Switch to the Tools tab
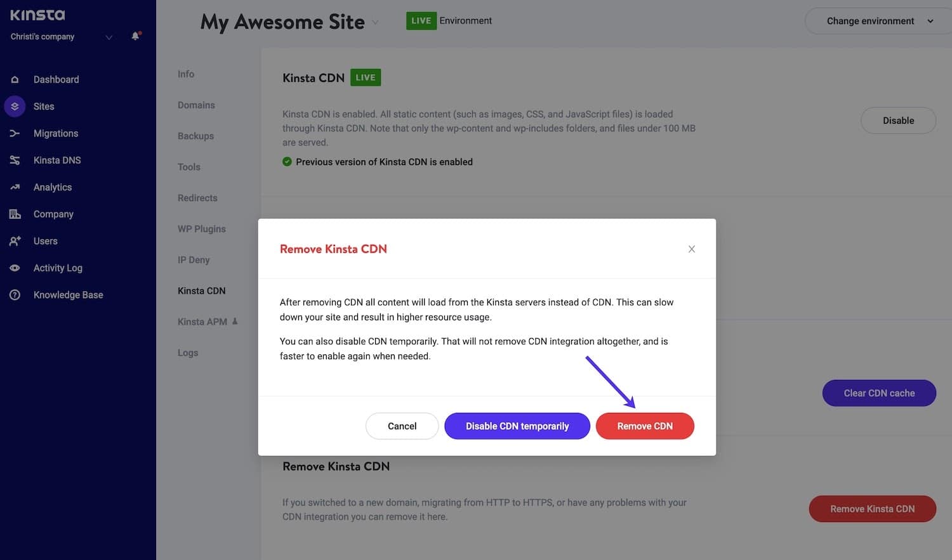This screenshot has width=952, height=560. (189, 167)
